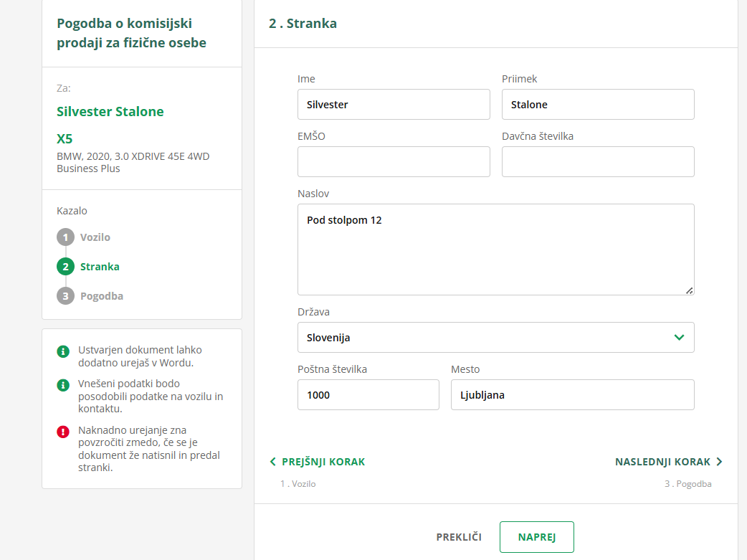This screenshot has height=560, width=747.
Task: Focus the empty EMŠO input field
Action: (x=394, y=162)
